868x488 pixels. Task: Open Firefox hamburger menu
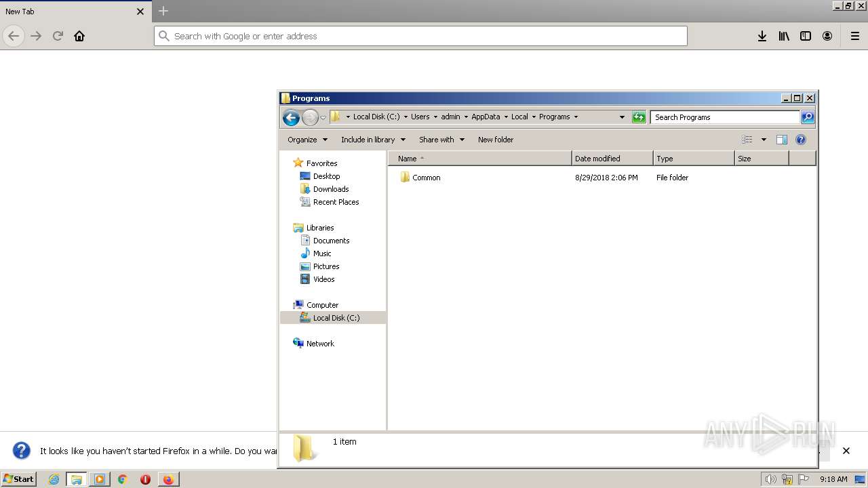tap(855, 36)
